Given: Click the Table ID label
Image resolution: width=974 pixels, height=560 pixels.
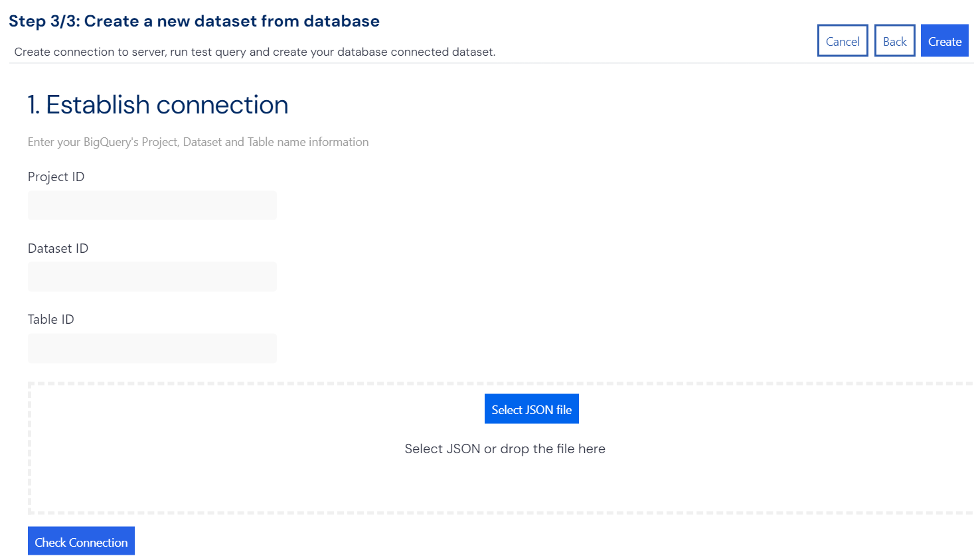Looking at the screenshot, I should pos(50,320).
